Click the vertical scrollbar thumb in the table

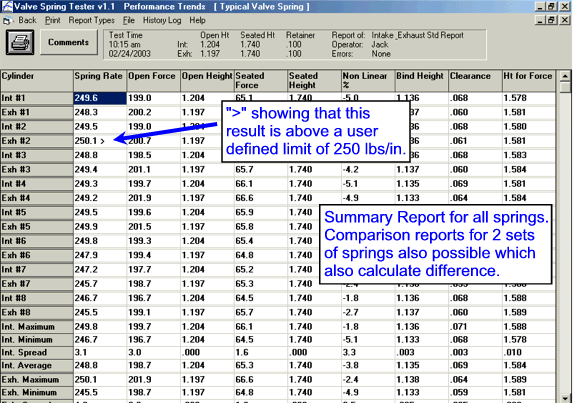point(565,87)
